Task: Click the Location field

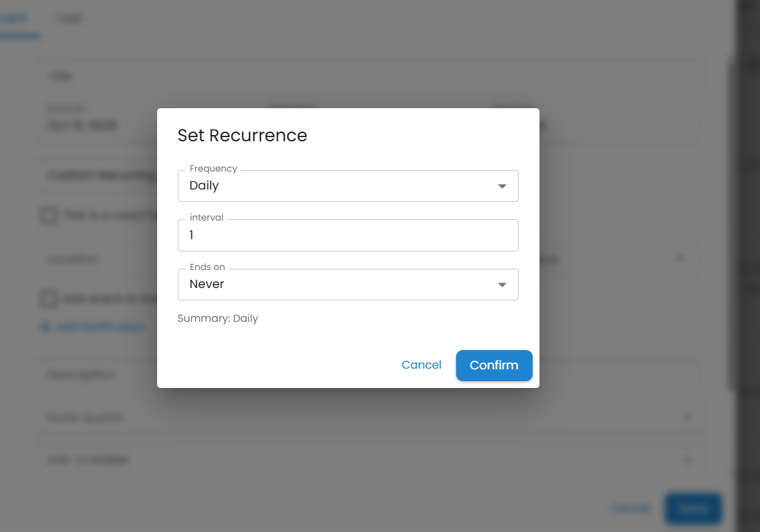Action: [x=96, y=259]
